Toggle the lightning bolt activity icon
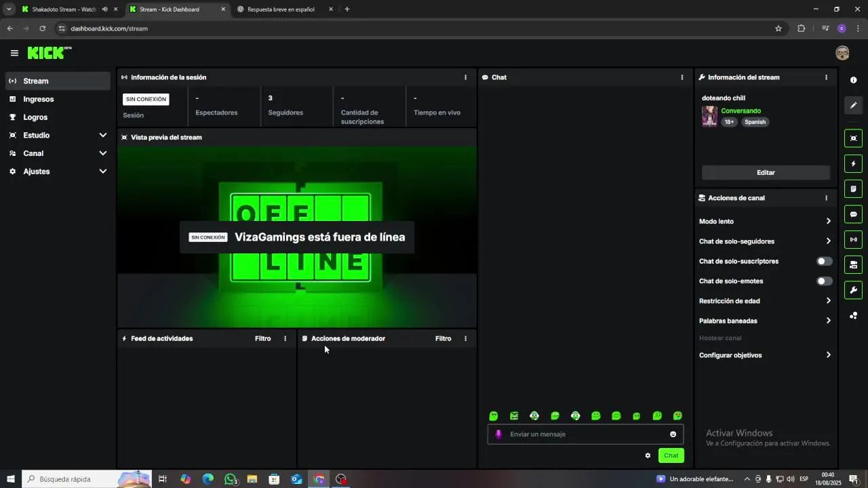This screenshot has height=488, width=868. pyautogui.click(x=853, y=163)
